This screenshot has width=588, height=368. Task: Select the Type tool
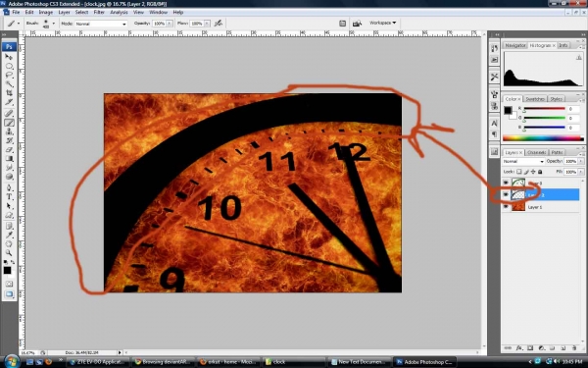point(9,197)
